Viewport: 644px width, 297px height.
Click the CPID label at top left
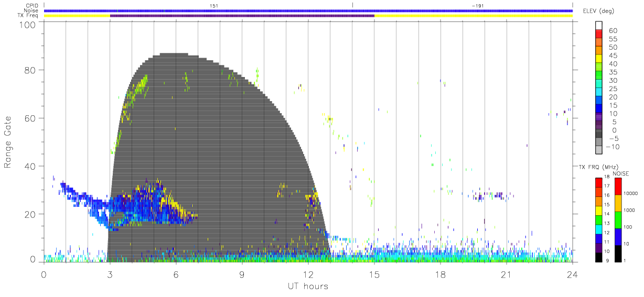click(x=32, y=5)
